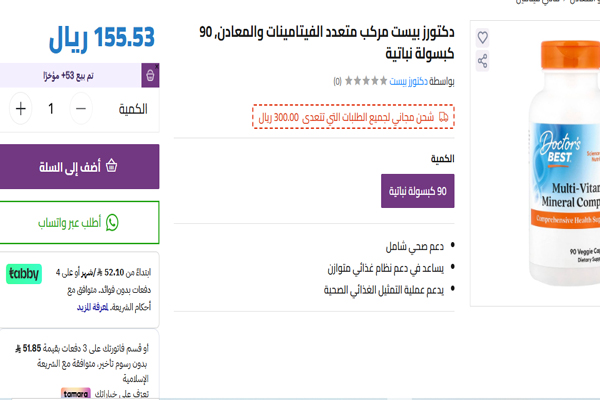This screenshot has width=600, height=400.
Task: Click the free shipping notice banner
Action: tap(352, 118)
